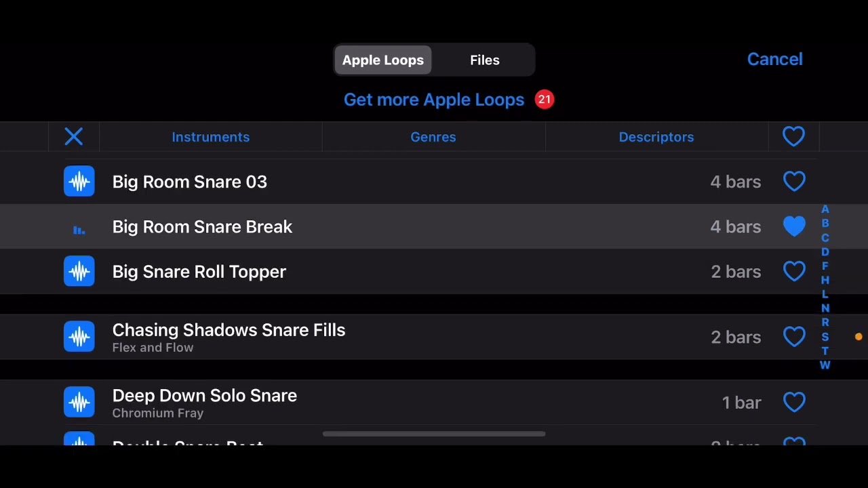Jump to letter L in index

pos(825,294)
